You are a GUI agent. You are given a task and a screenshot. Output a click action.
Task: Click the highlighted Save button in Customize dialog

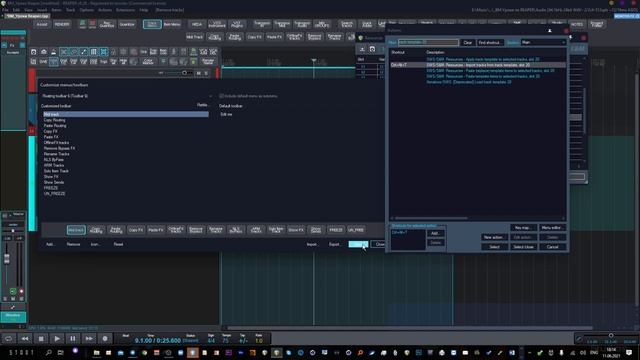[x=358, y=244]
